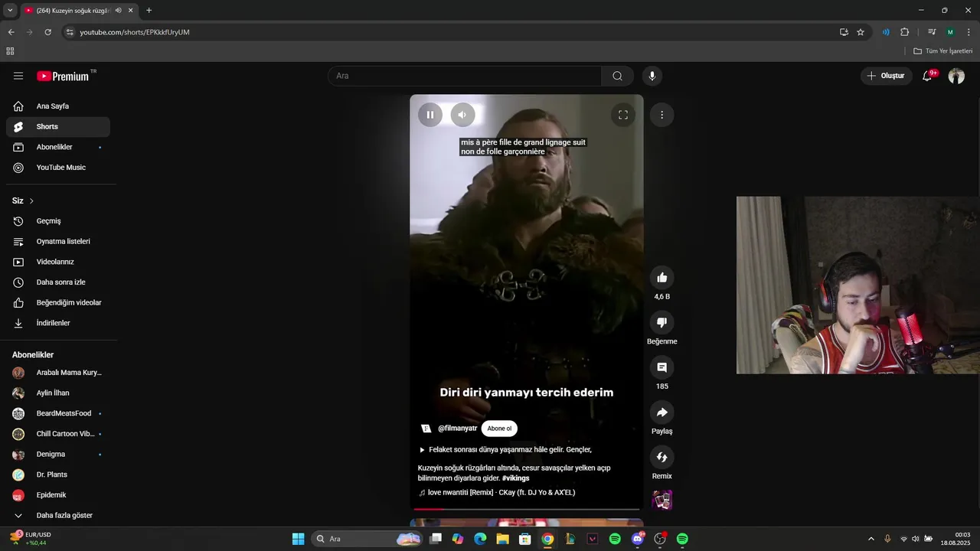Reload the current page
Viewport: 980px width, 551px height.
47,32
